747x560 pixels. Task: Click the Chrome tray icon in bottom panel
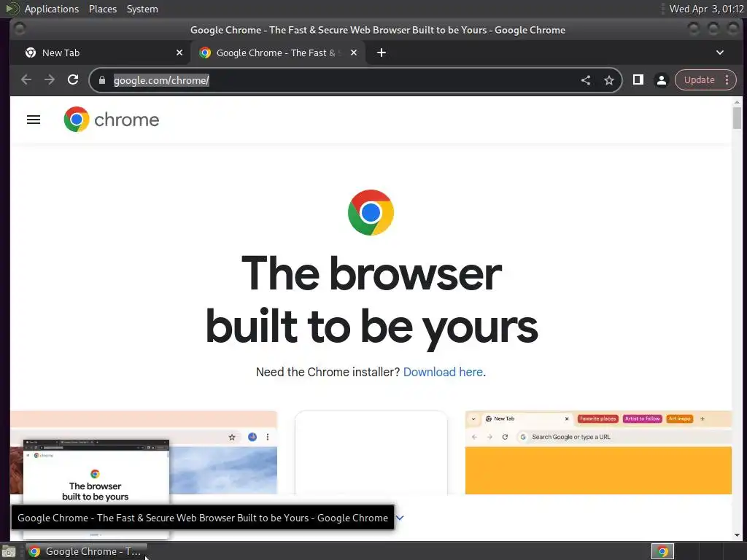point(662,551)
